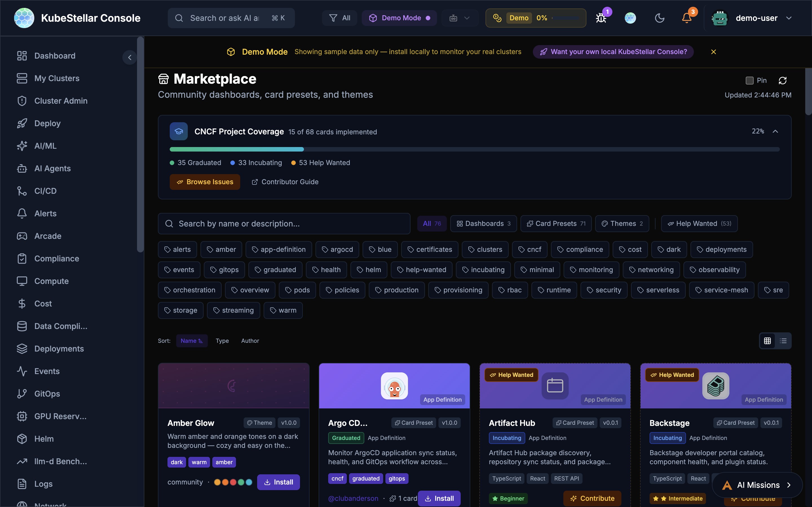The image size is (812, 507).
Task: Open the Arcade page
Action: [x=48, y=236]
